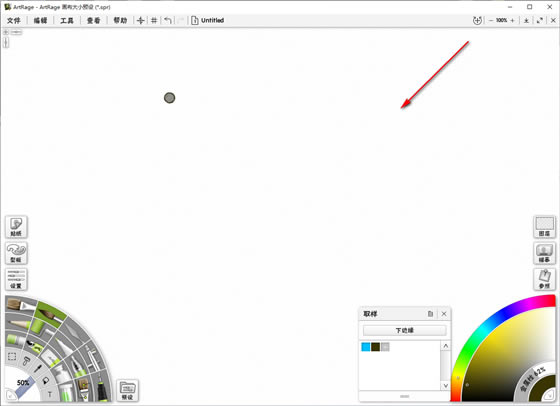This screenshot has width=560, height=406.
Task: Select the Fill bucket tool
Action: (46, 381)
